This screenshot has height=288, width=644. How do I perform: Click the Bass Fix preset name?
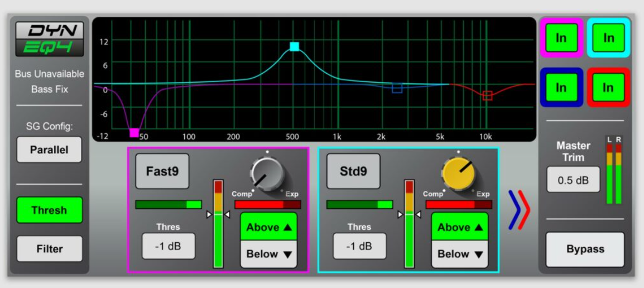point(49,89)
